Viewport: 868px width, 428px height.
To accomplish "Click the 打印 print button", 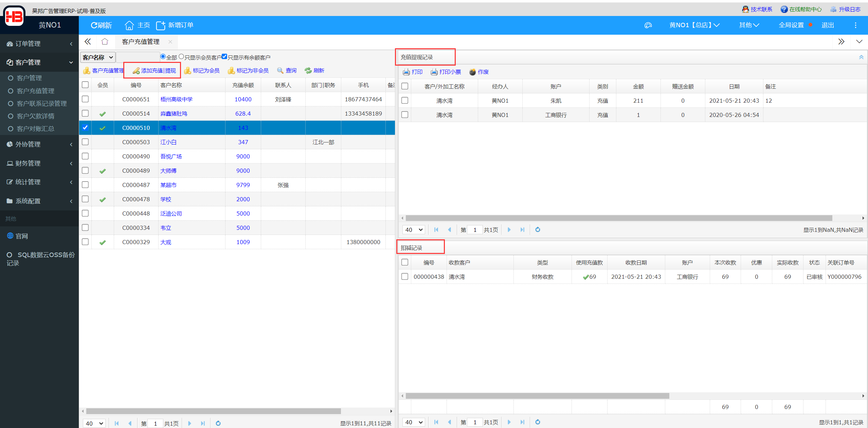I will click(x=413, y=72).
